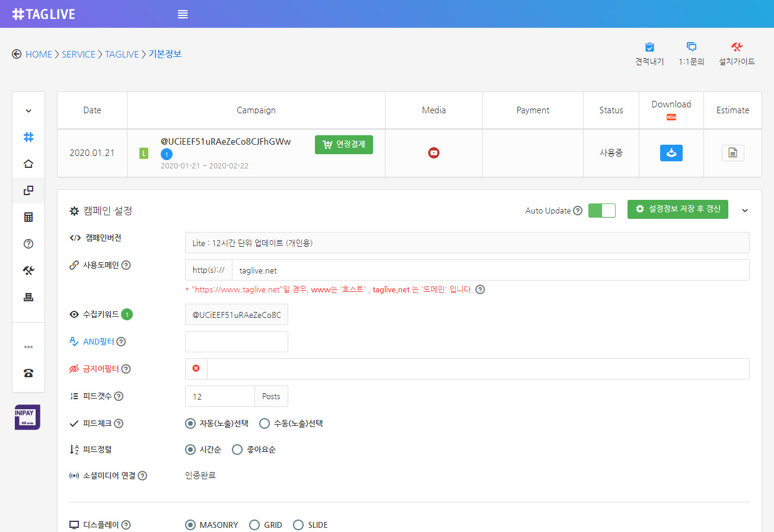The image size is (774, 532).
Task: Select MASONRY display radio
Action: 190,525
